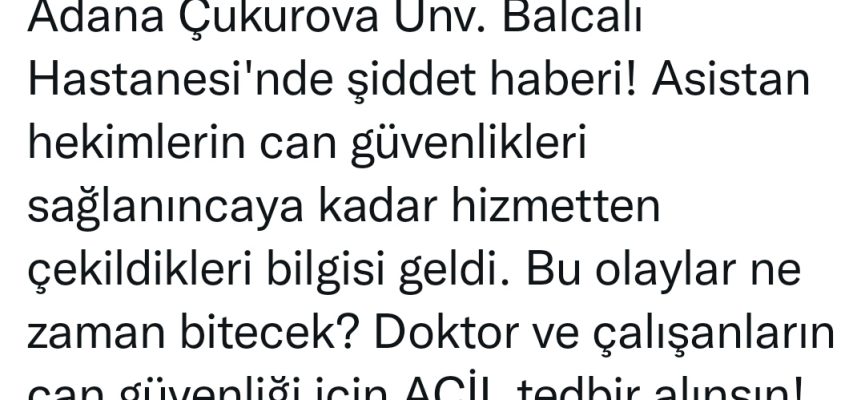Click the word "Adana" in the tweet
The height and width of the screenshot is (400, 865).
(97, 17)
